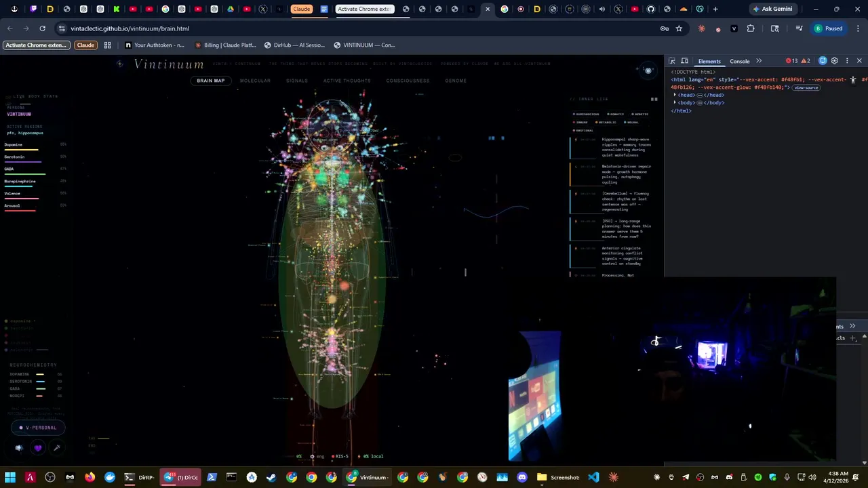Image resolution: width=868 pixels, height=488 pixels.
Task: Click the Hippocampal sharp-wave ripples thought entry
Action: click(x=611, y=147)
